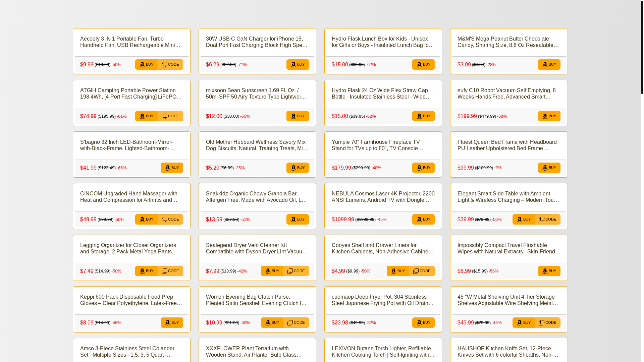The width and height of the screenshot is (644, 362).
Task: Buy the mixsoon Bean Sunscreen
Action: click(298, 116)
